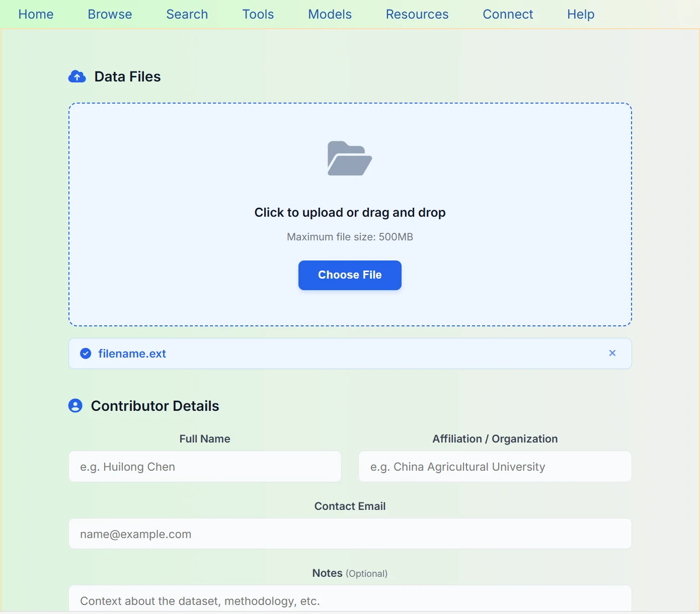This screenshot has width=700, height=614.
Task: Open the Home menu item
Action: coord(36,15)
